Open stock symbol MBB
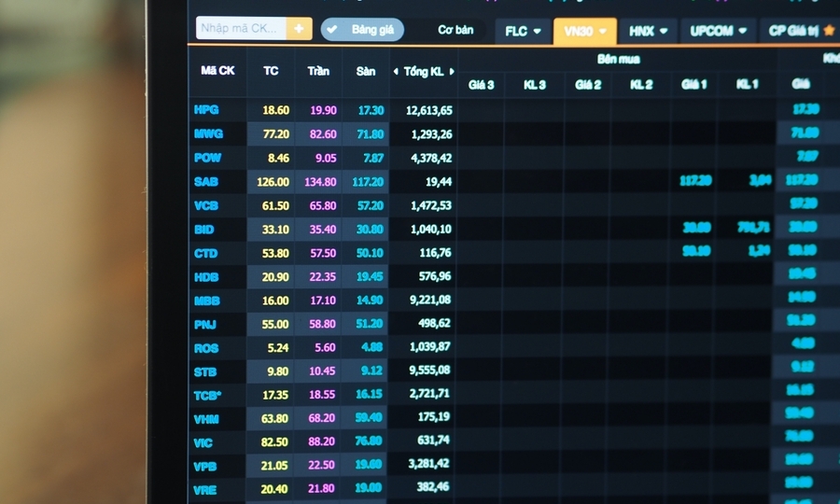Viewport: 840px width, 504px height. pos(207,301)
